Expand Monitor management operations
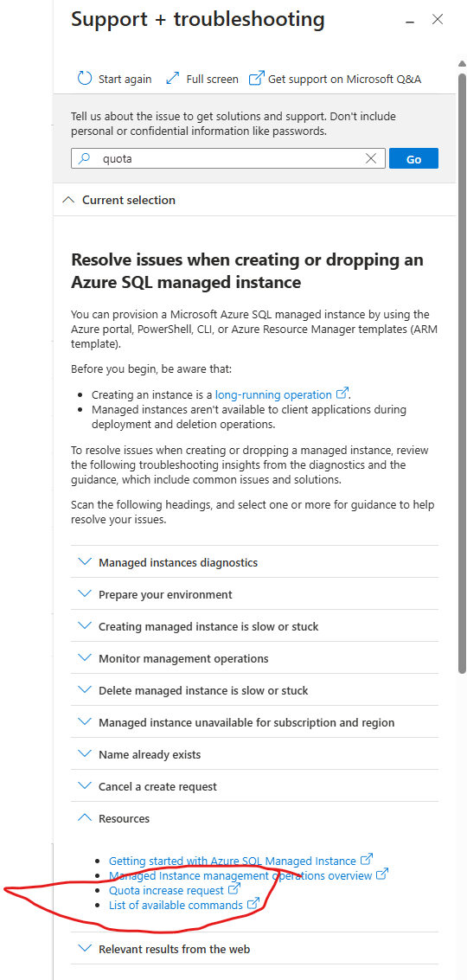 pos(255,658)
